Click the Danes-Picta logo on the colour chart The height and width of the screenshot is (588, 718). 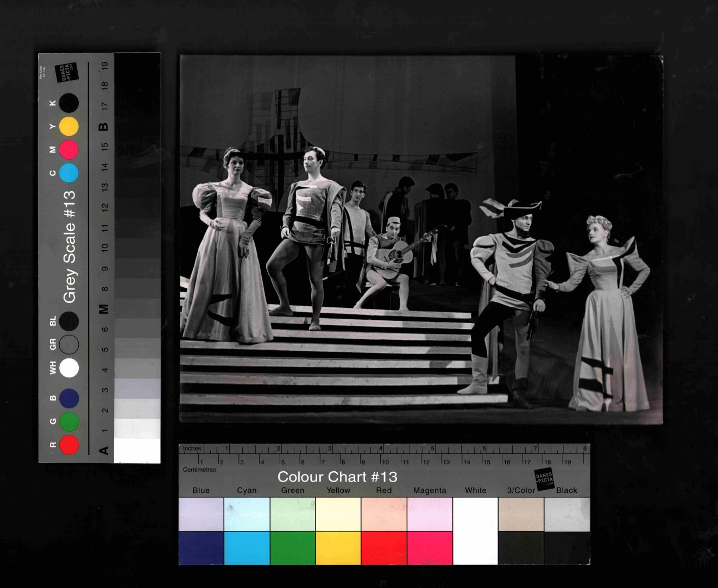click(544, 479)
